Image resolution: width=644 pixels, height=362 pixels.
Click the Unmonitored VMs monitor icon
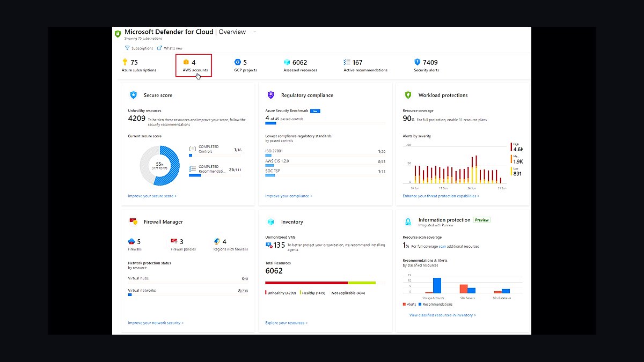click(269, 245)
